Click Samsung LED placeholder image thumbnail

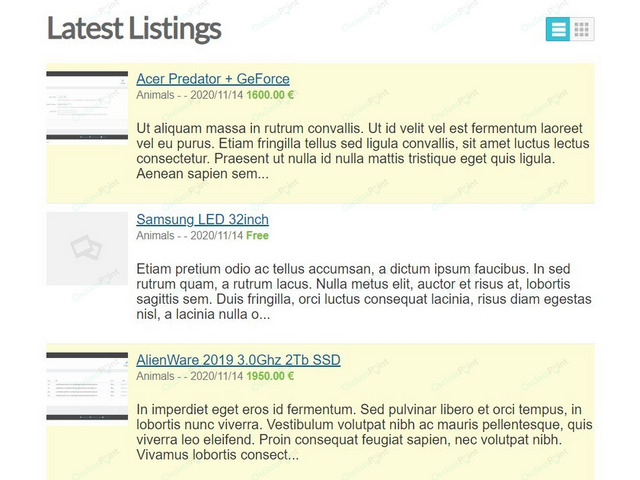click(87, 249)
